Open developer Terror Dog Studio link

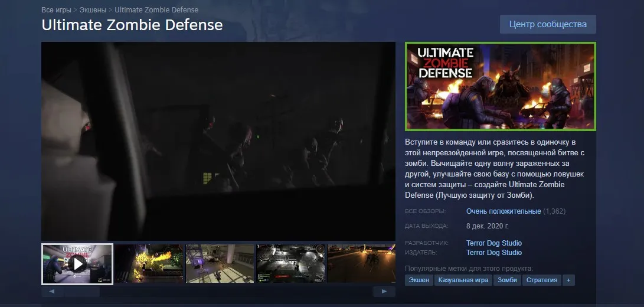[494, 243]
